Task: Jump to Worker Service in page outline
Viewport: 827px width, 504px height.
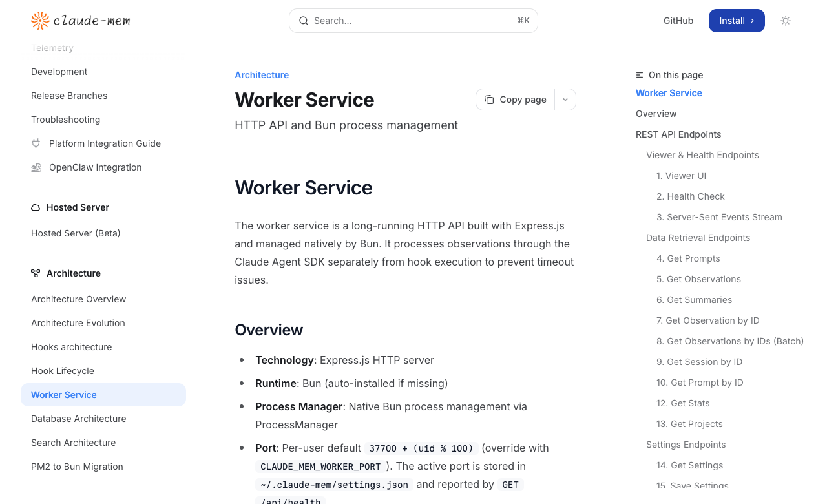Action: pos(669,93)
